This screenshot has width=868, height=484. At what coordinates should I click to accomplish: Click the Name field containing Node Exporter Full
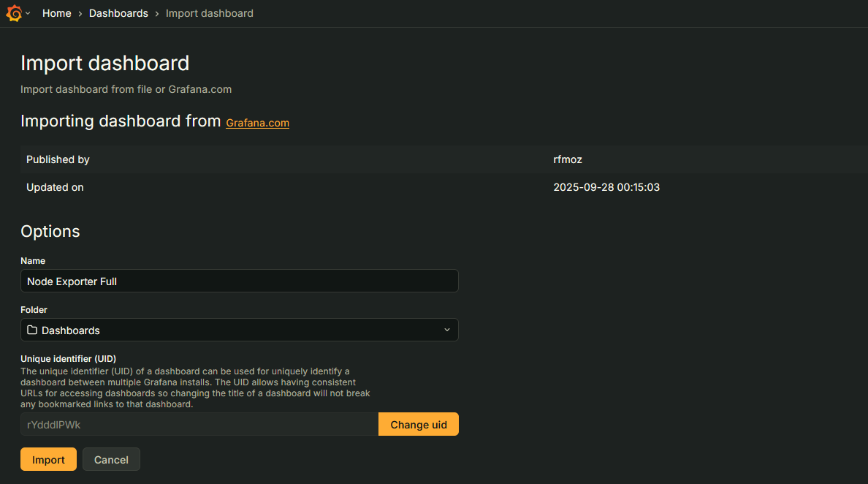(240, 281)
